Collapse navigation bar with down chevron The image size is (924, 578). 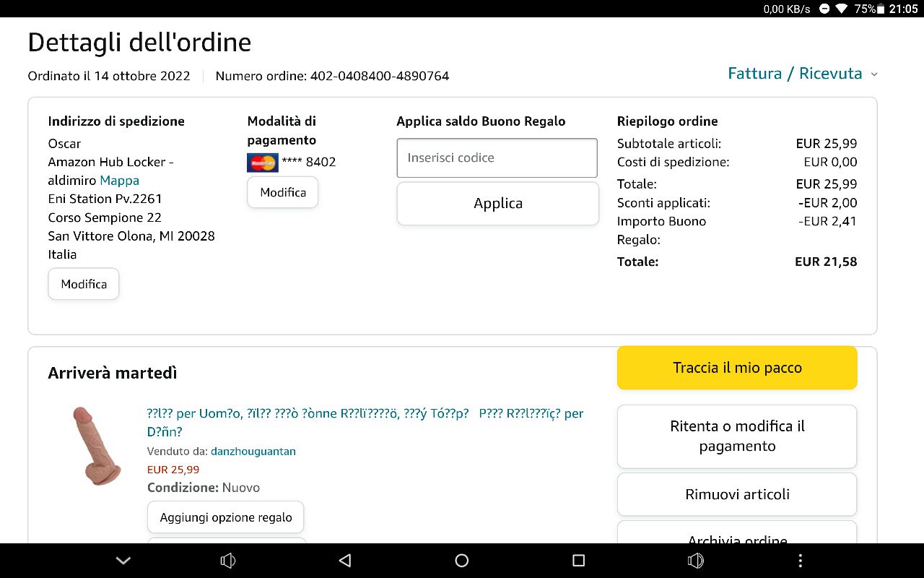coord(123,561)
